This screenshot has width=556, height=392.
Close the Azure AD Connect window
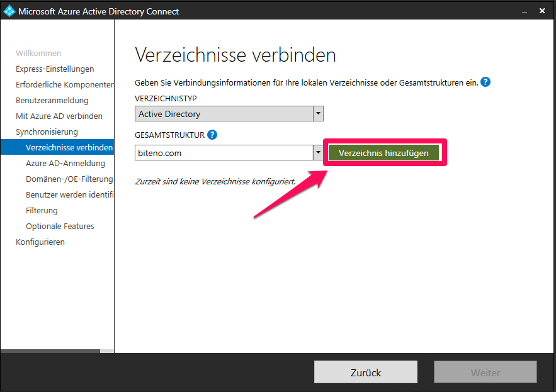pos(542,11)
